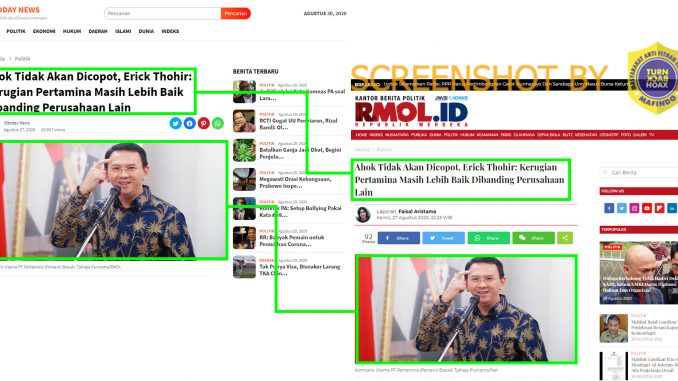Viewport: 678px width, 381px height.
Task: Click magnifier icon in Cari Berita box
Action: tap(605, 172)
